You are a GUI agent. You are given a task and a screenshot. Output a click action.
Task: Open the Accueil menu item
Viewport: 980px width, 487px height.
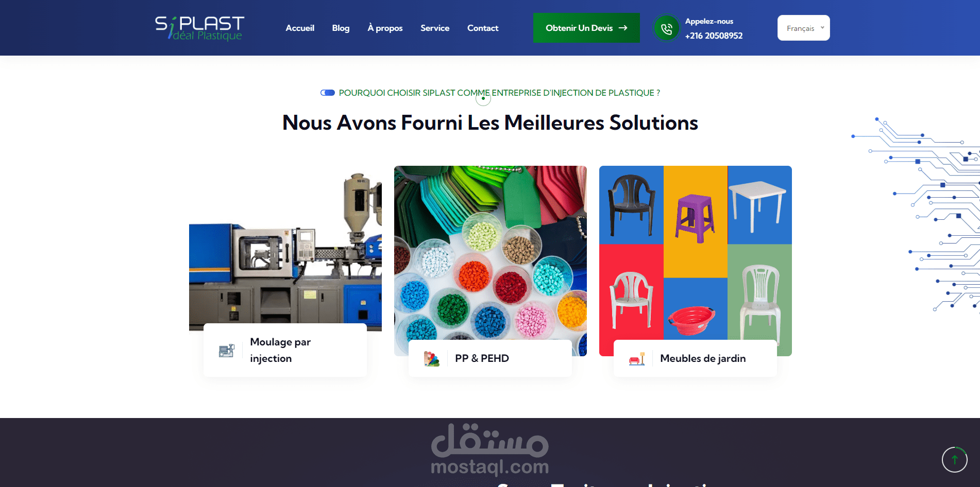300,28
